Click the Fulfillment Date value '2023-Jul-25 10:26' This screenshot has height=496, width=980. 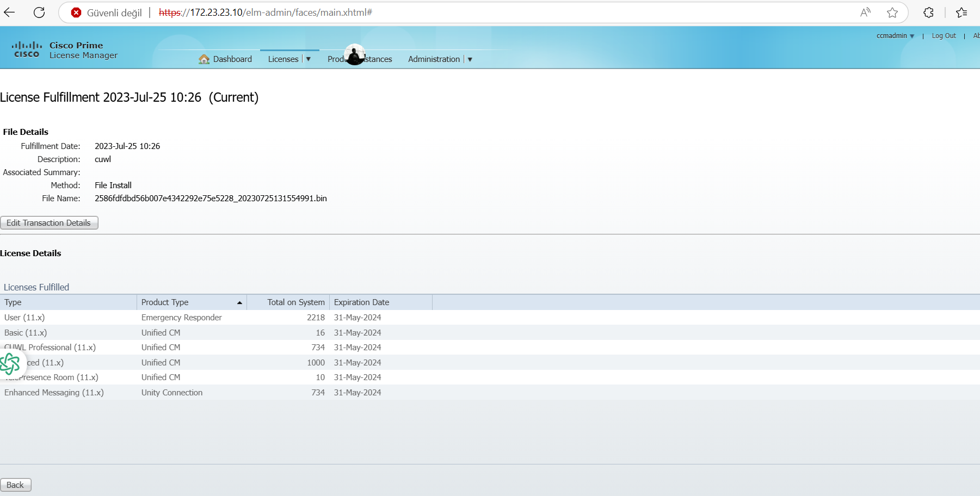pyautogui.click(x=127, y=146)
